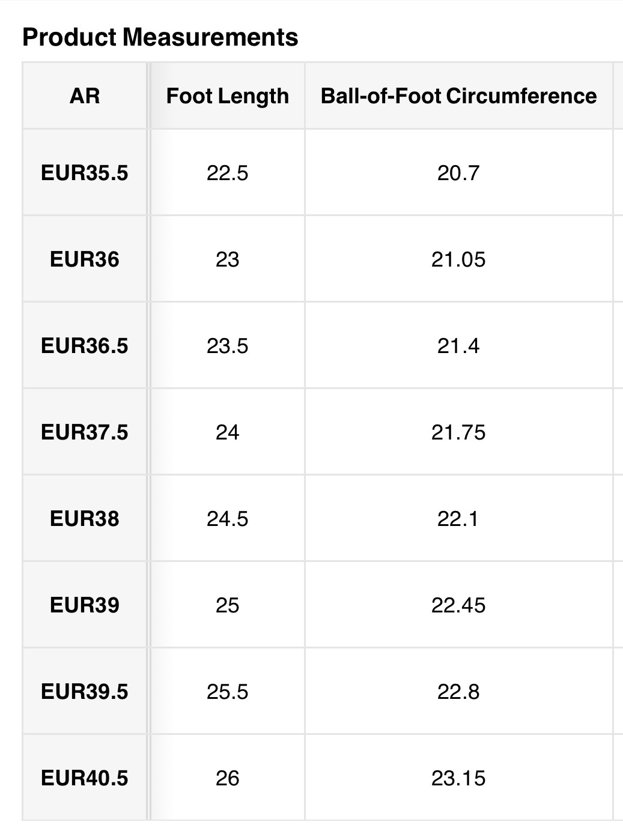Image resolution: width=623 pixels, height=840 pixels.
Task: Select the 23.15 circumference cell
Action: (458, 778)
